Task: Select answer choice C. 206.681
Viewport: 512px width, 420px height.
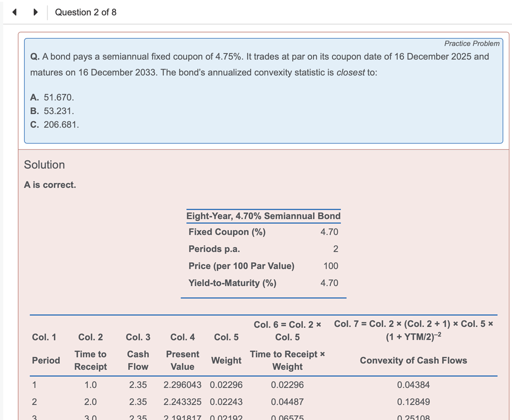Action: point(56,124)
